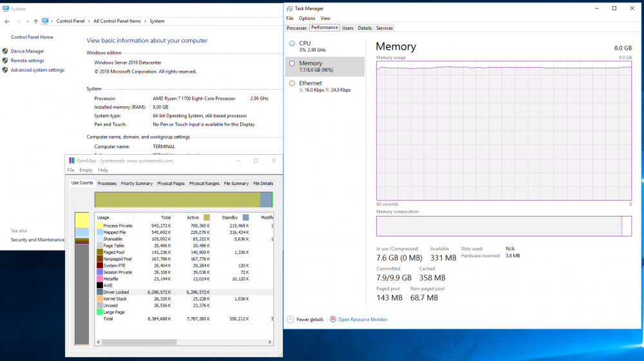Click the Control Panel Home link
Screen dimensions: 644x361
coord(32,37)
